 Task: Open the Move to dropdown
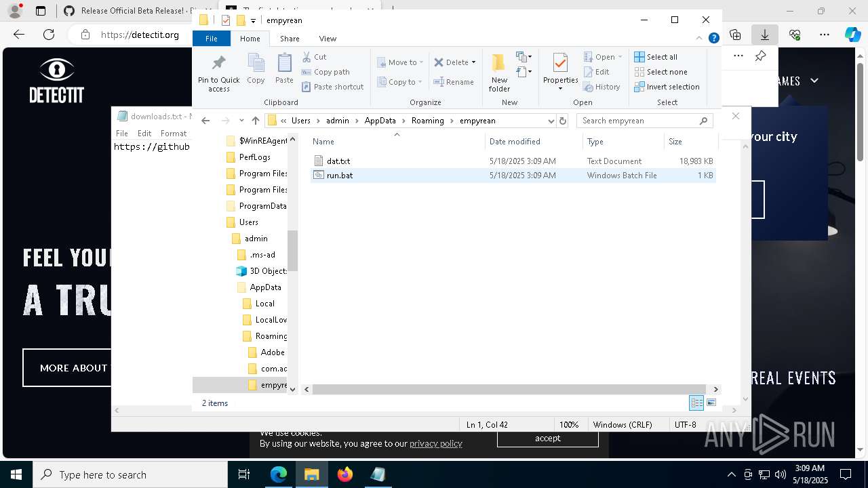click(400, 62)
